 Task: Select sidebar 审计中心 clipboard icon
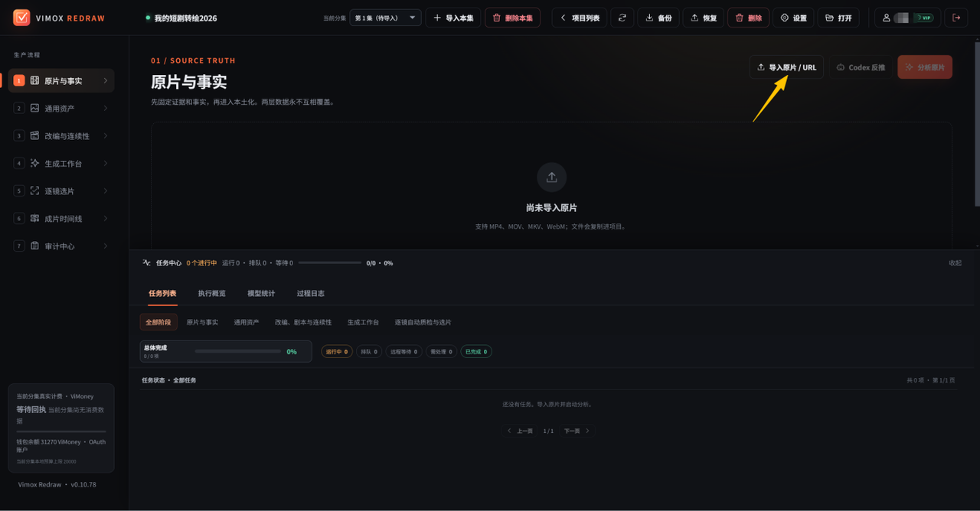tap(34, 246)
